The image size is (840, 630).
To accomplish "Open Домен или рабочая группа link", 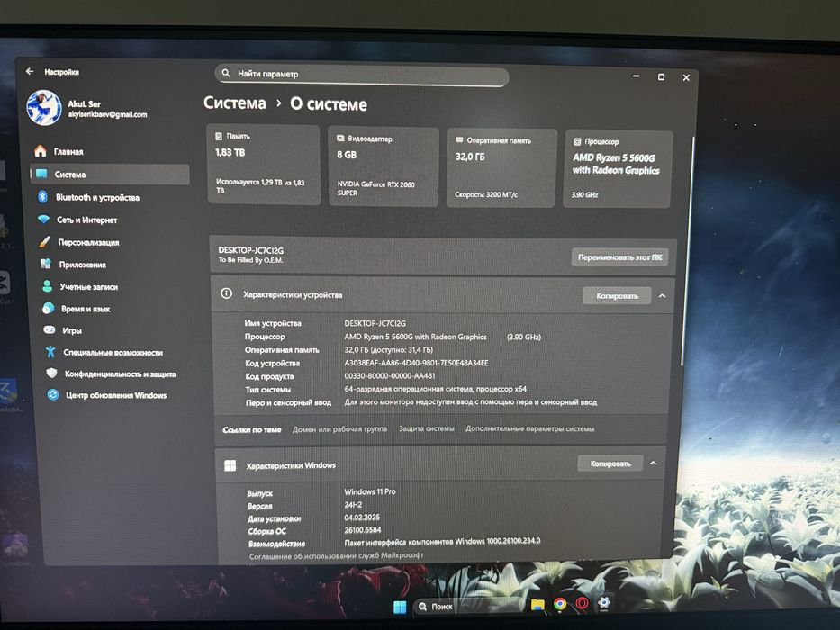I will (x=339, y=429).
